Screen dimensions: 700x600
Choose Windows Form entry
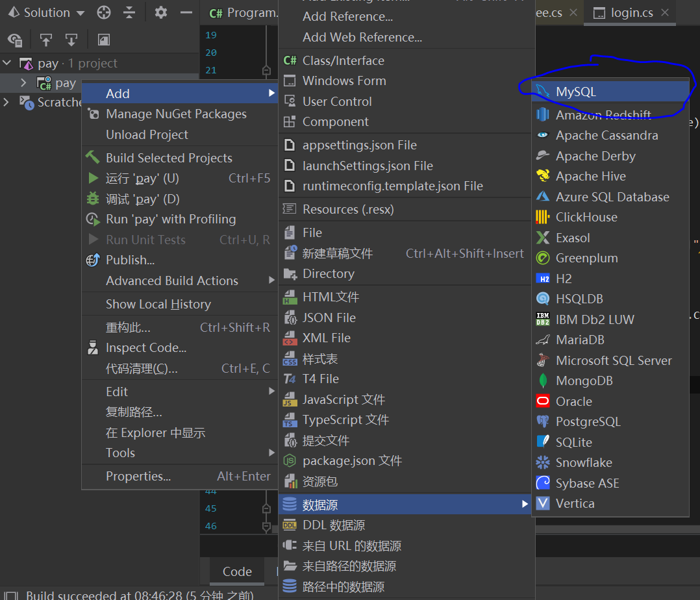point(406,81)
